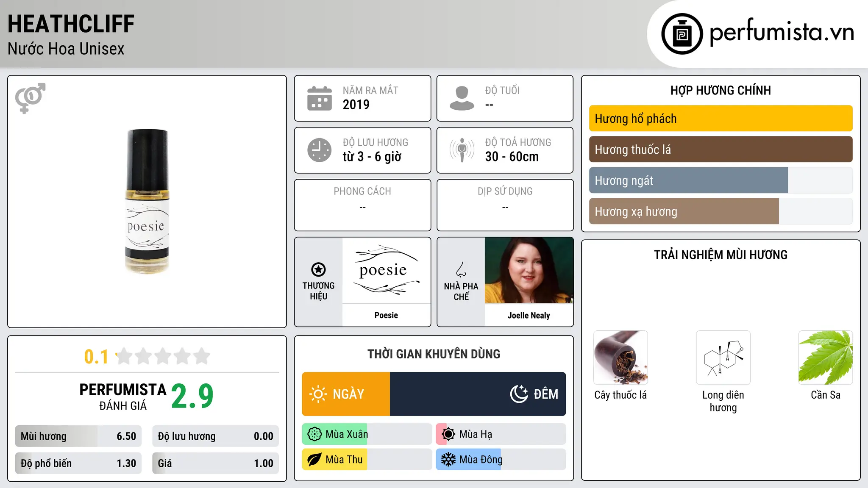Click the sun icon in the Ngày bar
Screen dimensions: 868x488
coord(318,394)
